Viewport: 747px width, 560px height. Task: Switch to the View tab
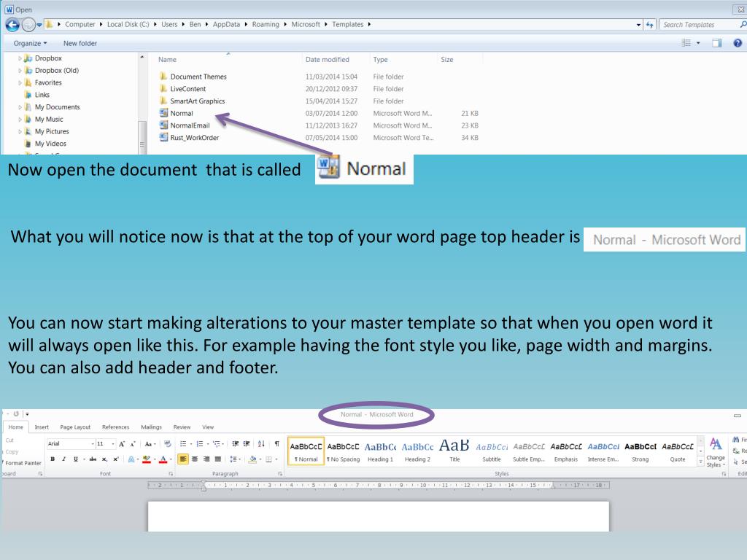(208, 427)
